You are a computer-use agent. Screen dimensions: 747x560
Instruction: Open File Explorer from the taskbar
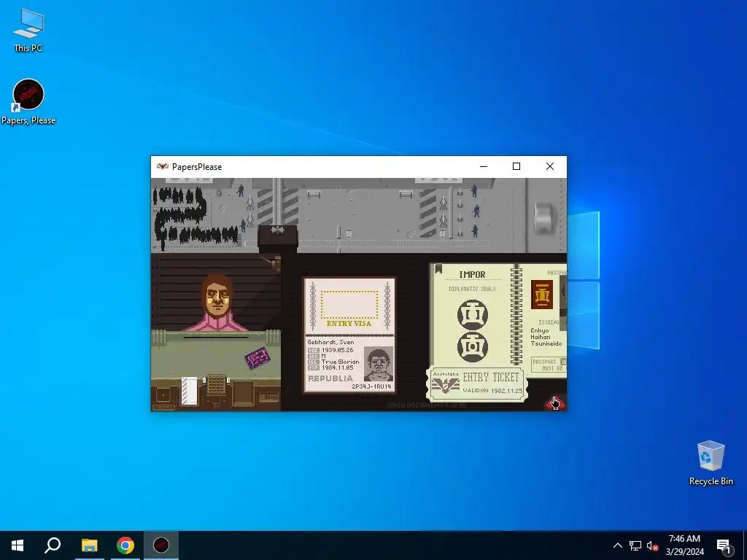(89, 545)
